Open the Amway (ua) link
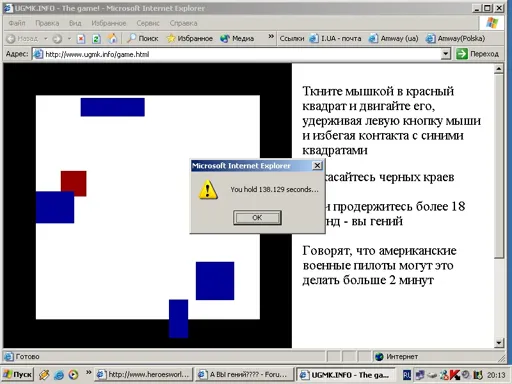The image size is (512, 384). point(393,39)
